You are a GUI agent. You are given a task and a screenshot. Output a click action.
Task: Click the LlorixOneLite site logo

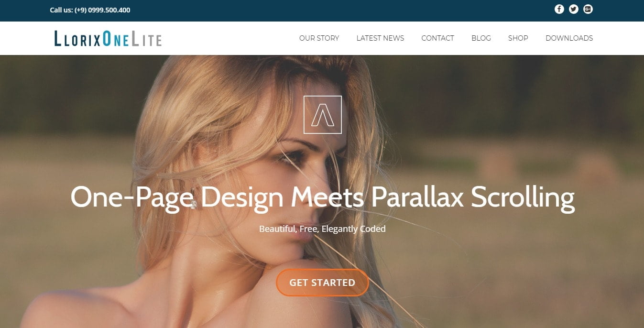(x=108, y=39)
